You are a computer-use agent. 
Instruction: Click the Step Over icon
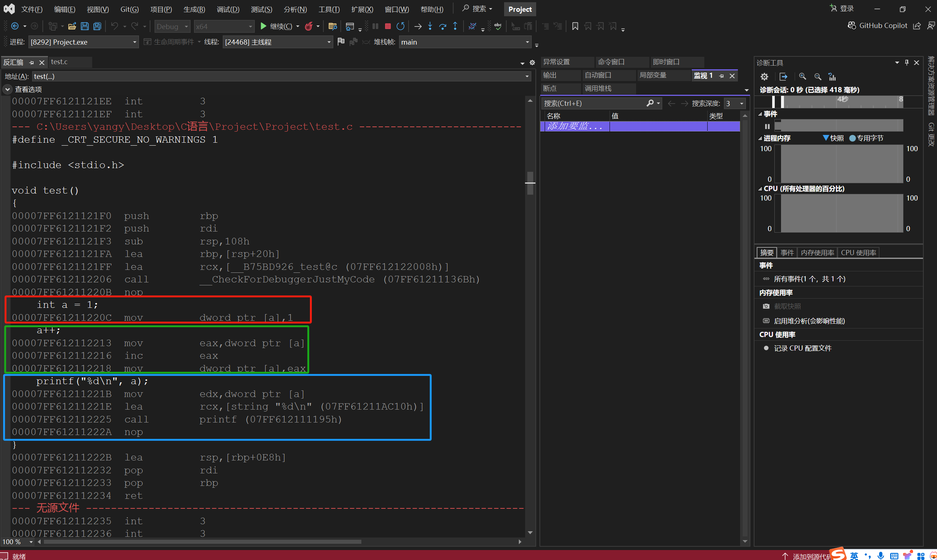(443, 26)
